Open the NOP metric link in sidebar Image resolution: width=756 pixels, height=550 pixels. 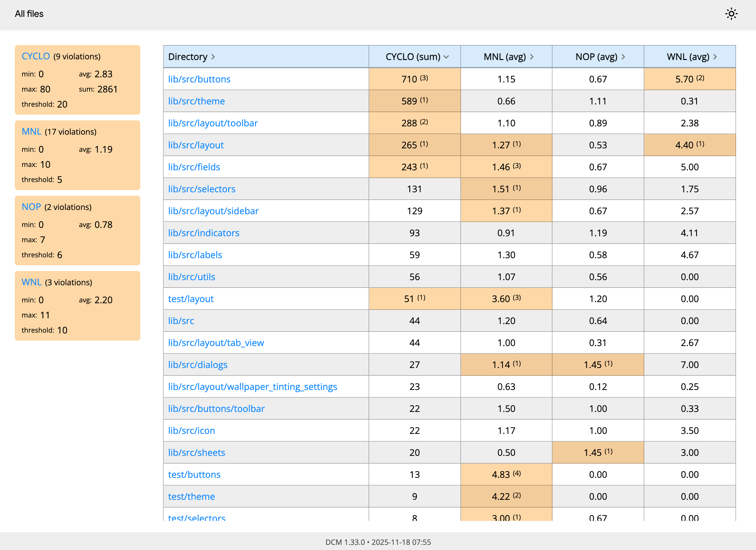31,207
